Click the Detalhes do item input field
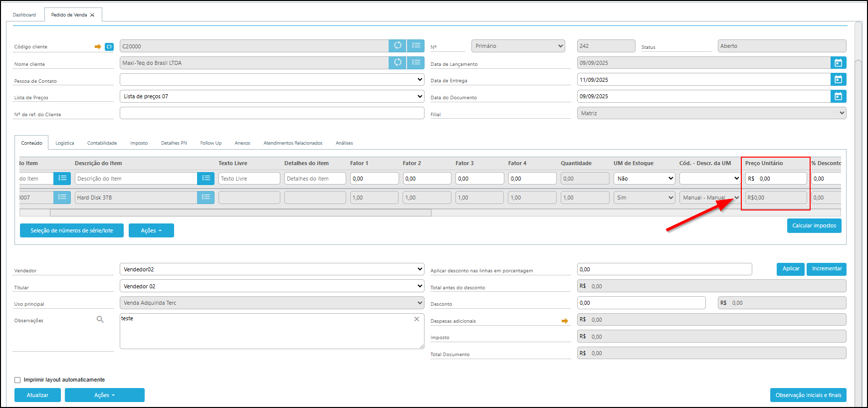The image size is (868, 408). pyautogui.click(x=315, y=179)
